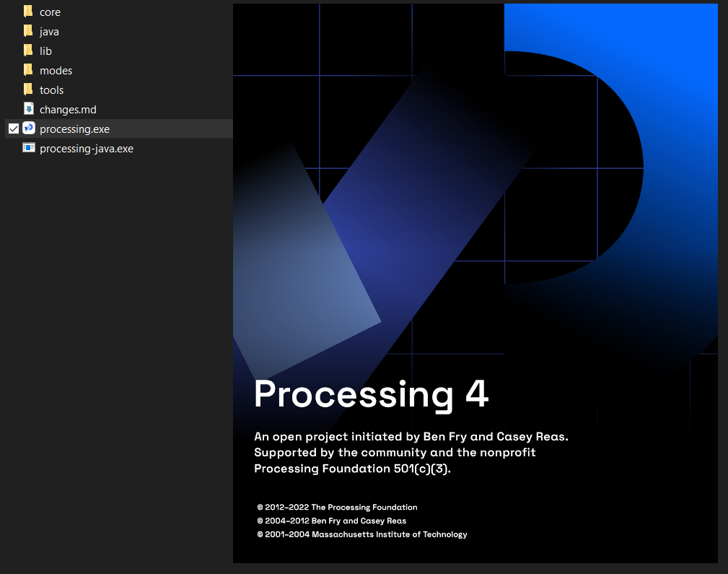The width and height of the screenshot is (728, 574).
Task: Click the Processing 4 splash image
Action: [x=475, y=284]
